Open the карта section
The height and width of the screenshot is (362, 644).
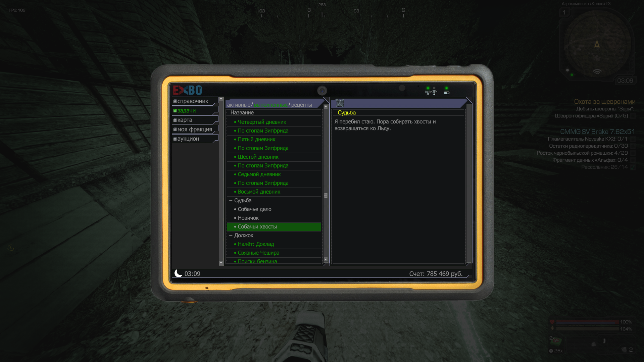[x=185, y=120]
